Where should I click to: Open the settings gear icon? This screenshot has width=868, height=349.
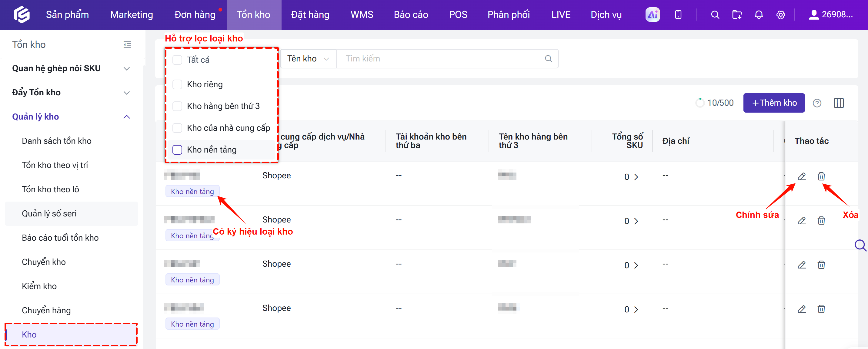coord(780,15)
